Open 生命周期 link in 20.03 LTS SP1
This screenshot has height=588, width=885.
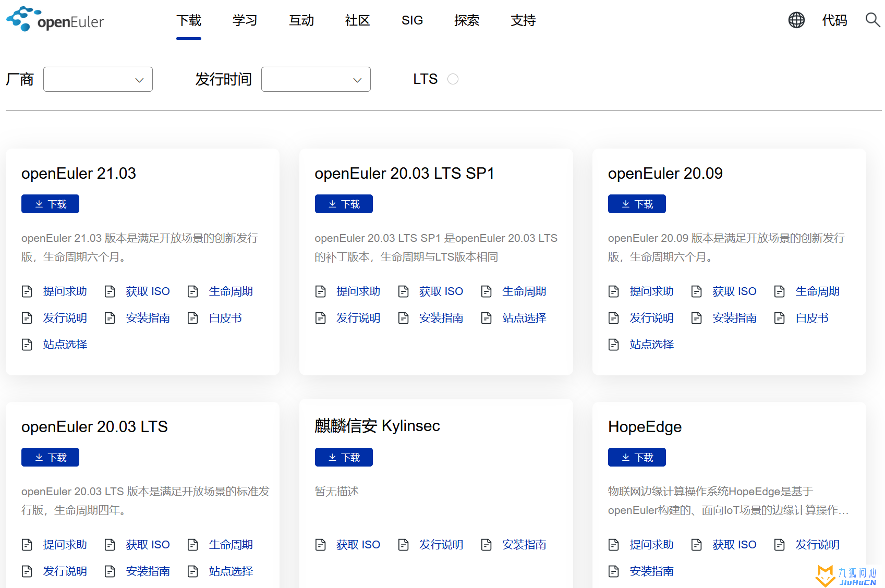click(x=524, y=291)
